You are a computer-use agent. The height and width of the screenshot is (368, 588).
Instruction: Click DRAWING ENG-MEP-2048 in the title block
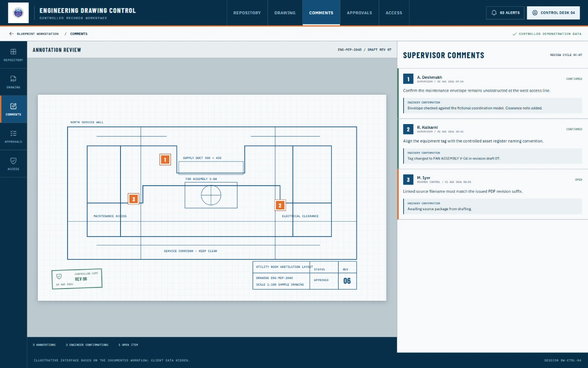tap(275, 278)
